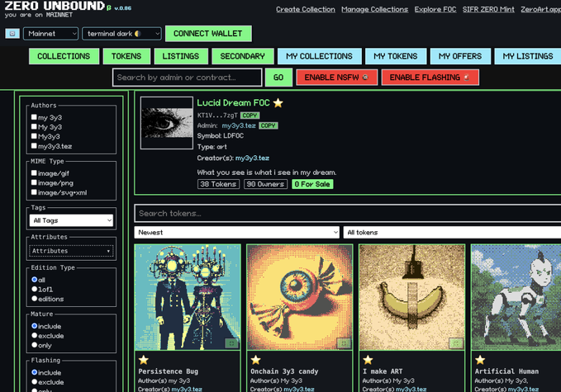Select the 1of1 edition type radio

[35, 289]
